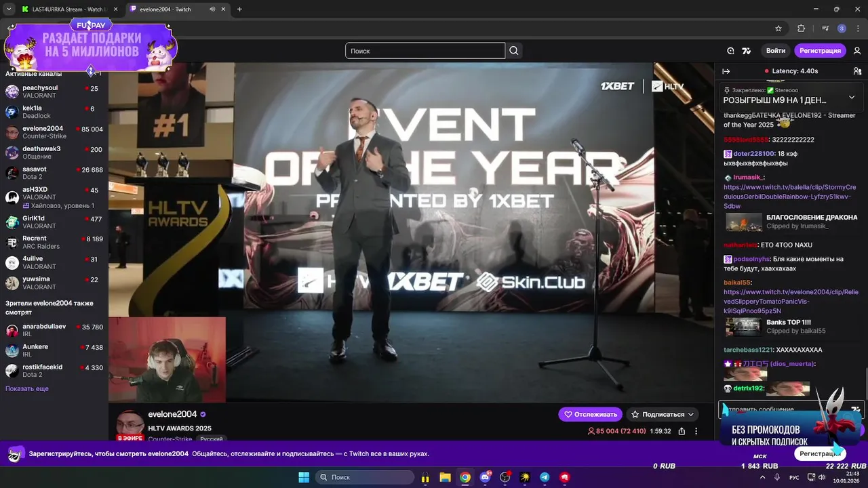
Task: Open evelone2004 channel avatar below video
Action: (129, 424)
